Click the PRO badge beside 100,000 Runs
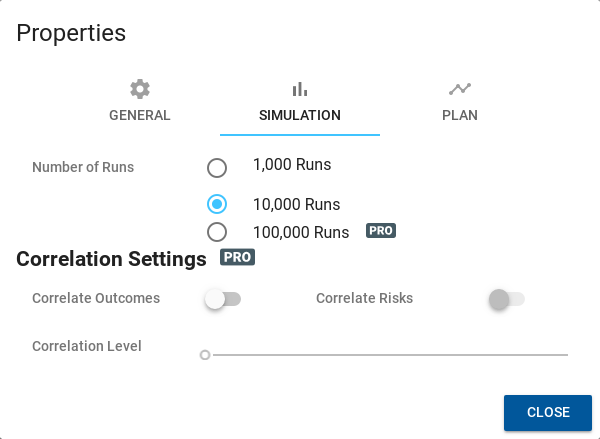This screenshot has width=600, height=439. tap(381, 231)
